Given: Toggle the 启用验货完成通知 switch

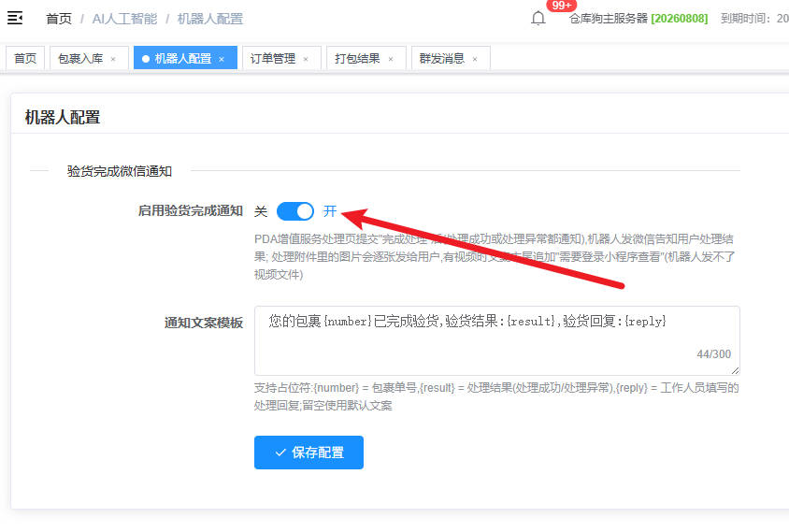Looking at the screenshot, I should tap(295, 211).
